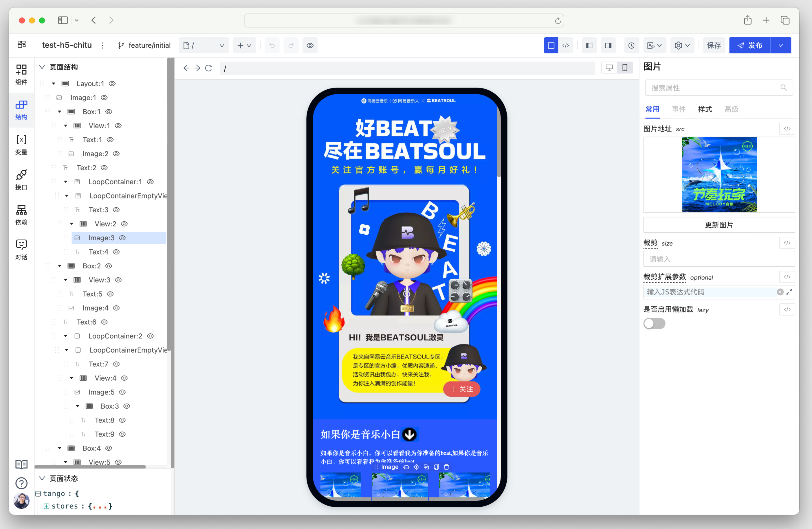The image size is (812, 529).
Task: Collapse the View:1 tree node
Action: pos(65,126)
